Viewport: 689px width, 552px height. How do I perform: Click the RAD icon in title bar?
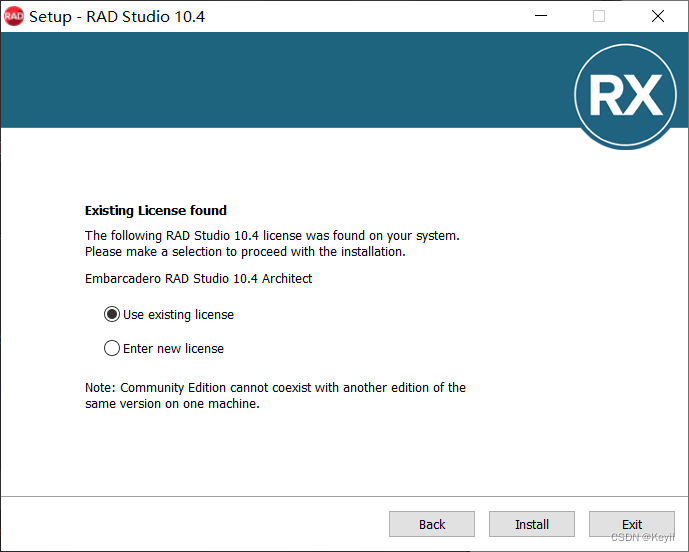tap(14, 16)
